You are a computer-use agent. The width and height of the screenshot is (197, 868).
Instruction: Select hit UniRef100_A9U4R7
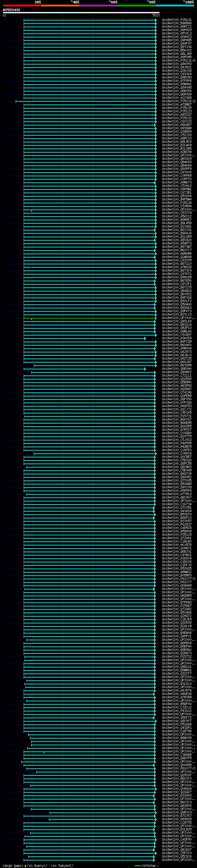coord(177,125)
